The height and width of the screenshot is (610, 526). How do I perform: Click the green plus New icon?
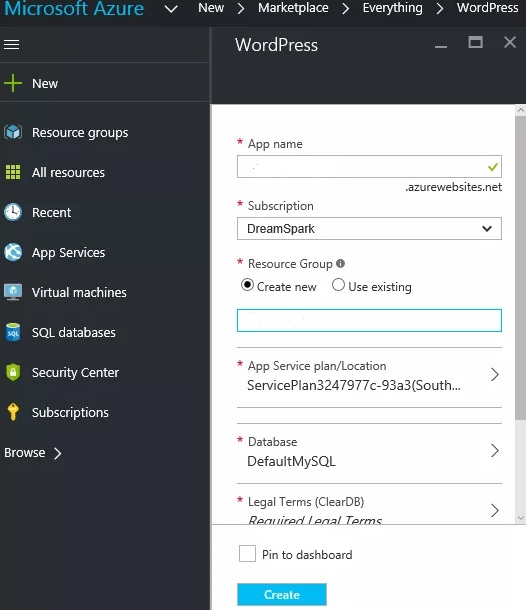pos(13,83)
